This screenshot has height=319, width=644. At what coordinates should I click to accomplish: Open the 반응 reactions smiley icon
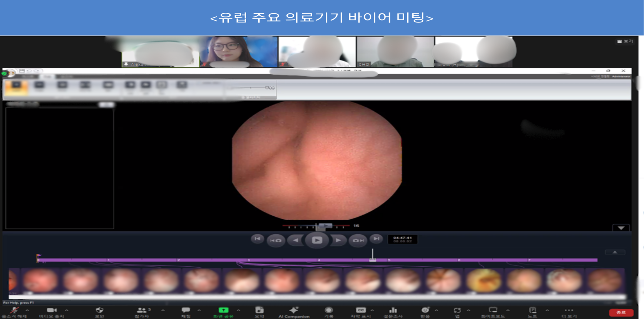pos(425,310)
